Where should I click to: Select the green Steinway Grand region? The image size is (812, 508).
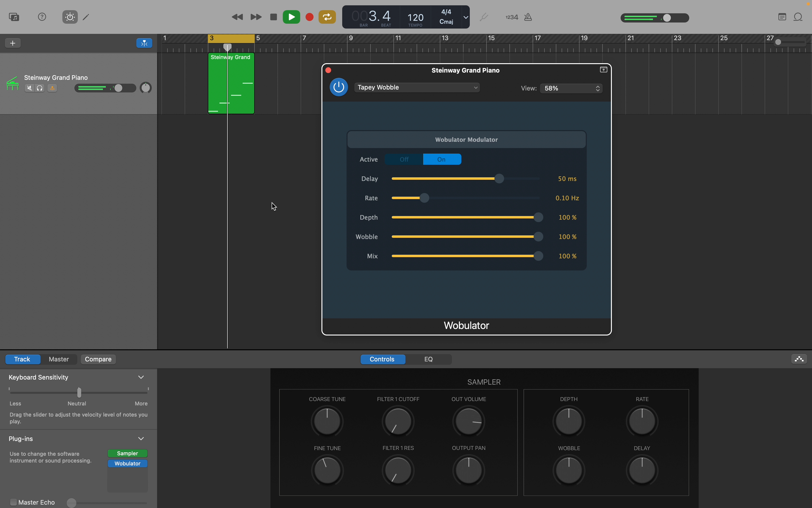[x=231, y=83]
